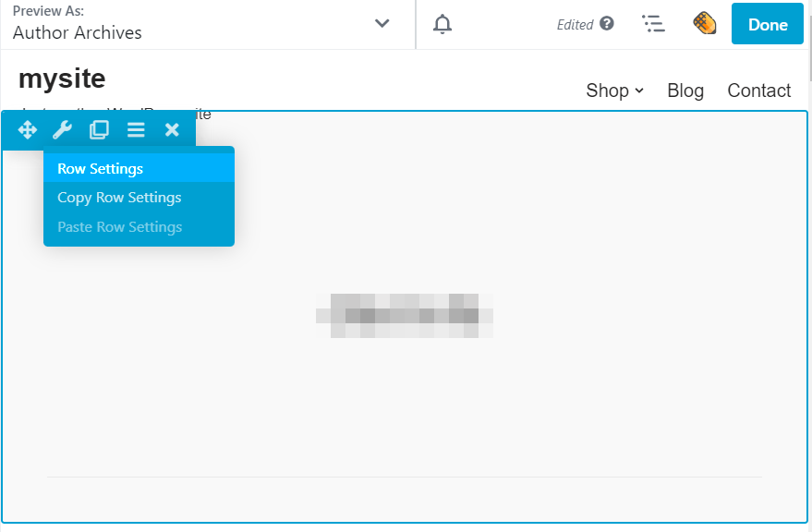Viewport: 812px width, 532px height.
Task: Open the row columns menu icon
Action: coord(136,129)
